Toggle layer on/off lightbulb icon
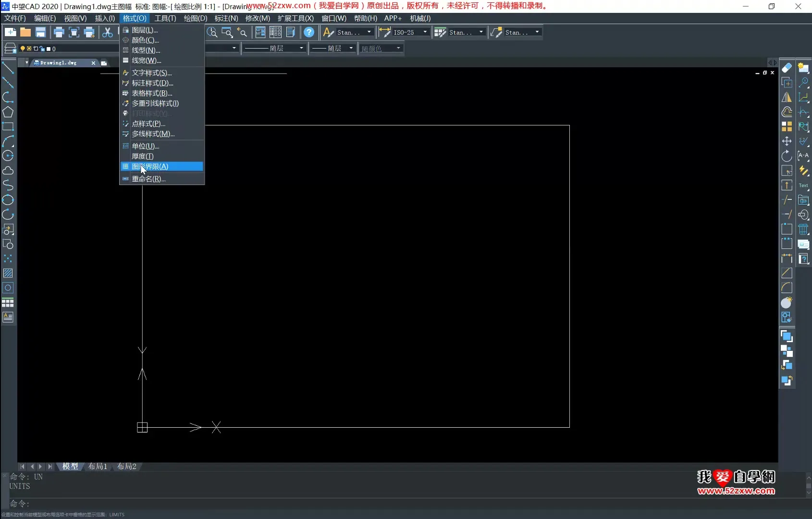Screen dimensions: 812x519 [x=23, y=49]
